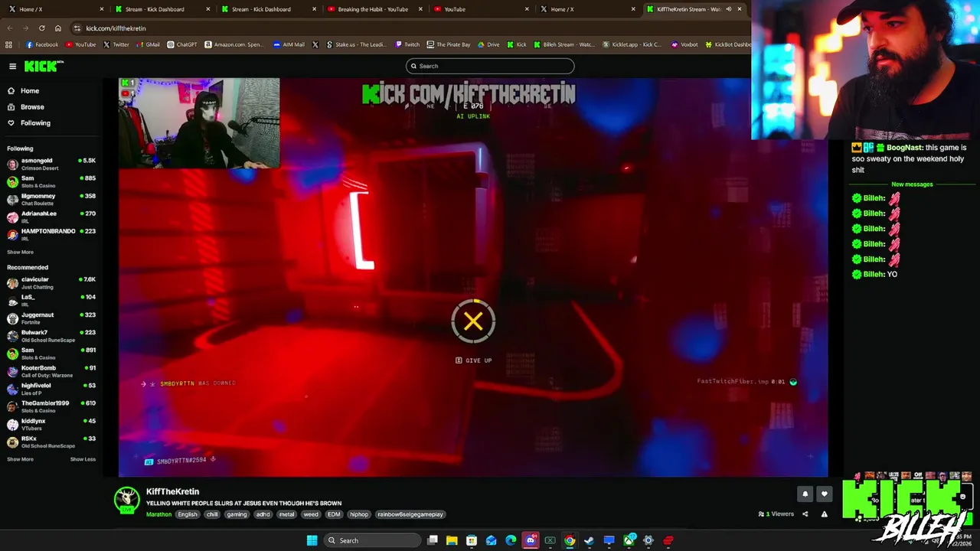The width and height of the screenshot is (980, 551).
Task: Open Steam from taskbar
Action: point(590,540)
